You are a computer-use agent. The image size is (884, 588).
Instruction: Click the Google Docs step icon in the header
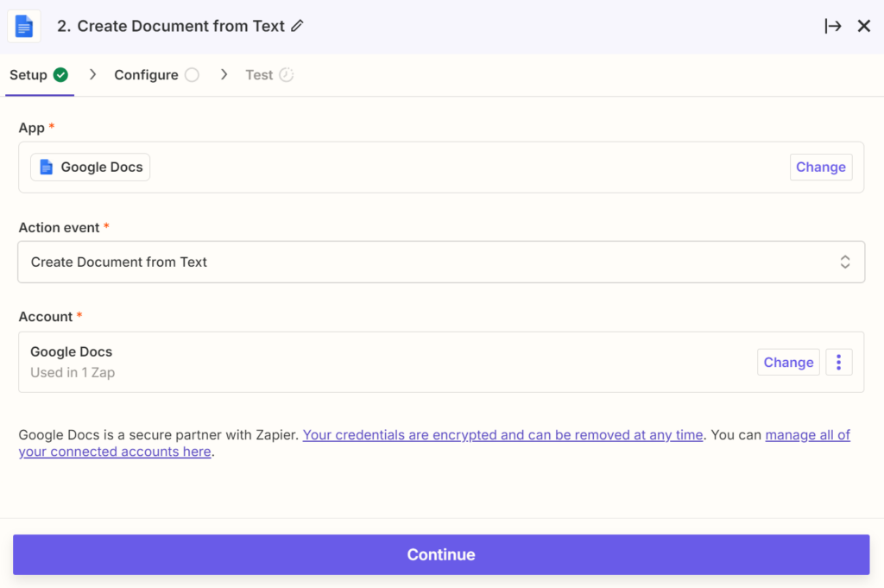(x=23, y=26)
